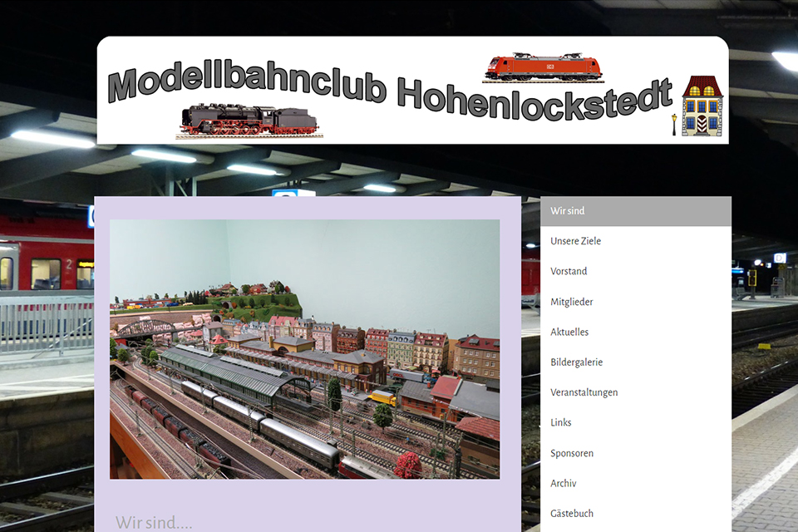Viewport: 798px width, 532px height.
Task: Click the word 'Modellbahnclub' in the banner
Action: 247,83
